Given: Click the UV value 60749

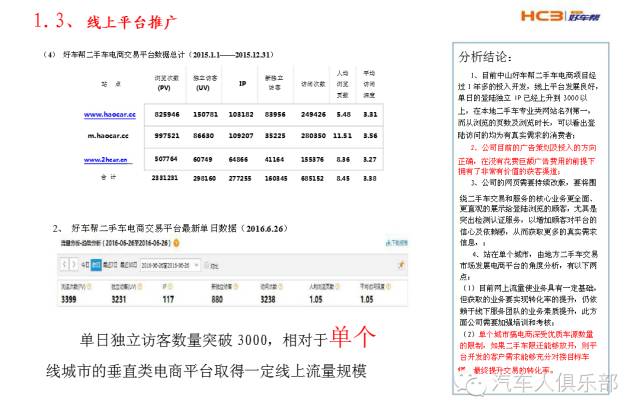Looking at the screenshot, I should coord(202,159).
